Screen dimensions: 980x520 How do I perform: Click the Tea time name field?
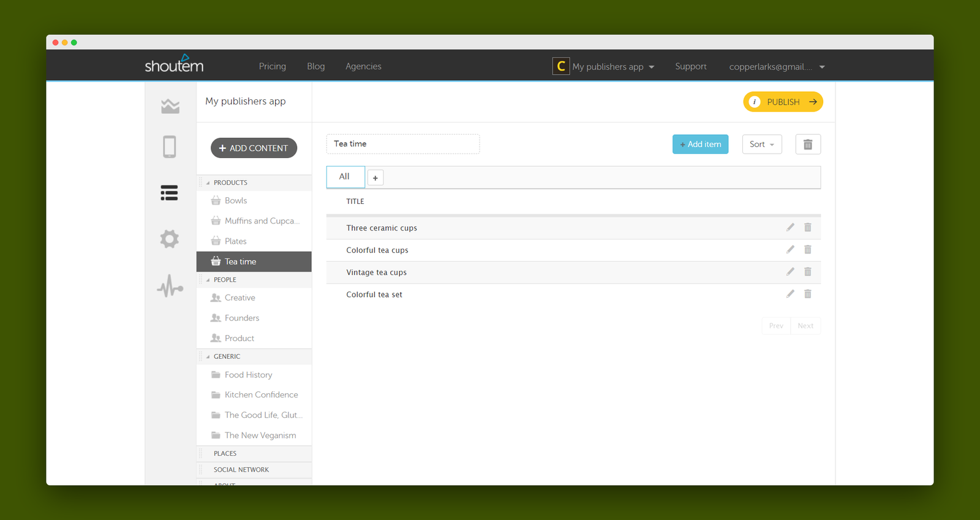click(x=403, y=144)
